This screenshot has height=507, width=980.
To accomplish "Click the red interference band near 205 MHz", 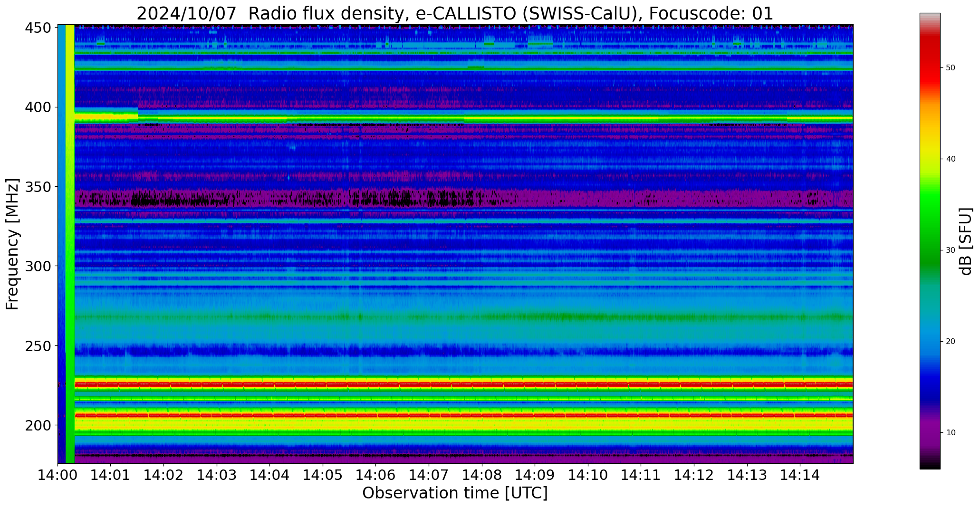I will (463, 415).
